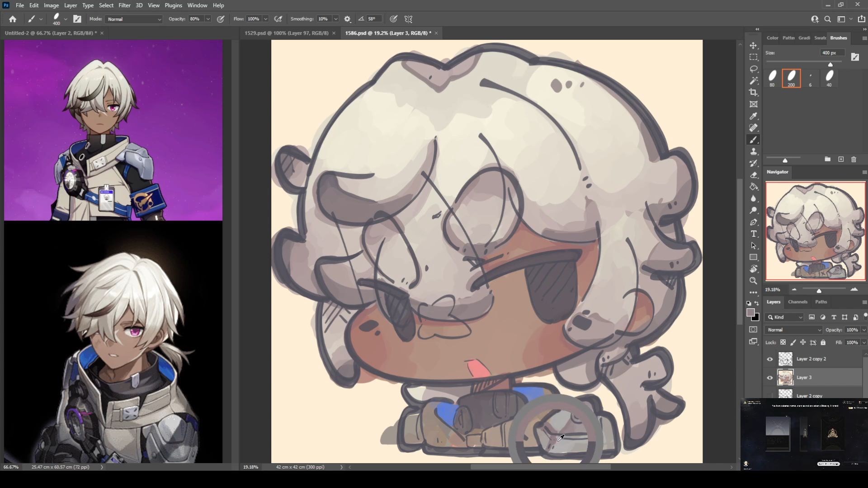Click foreground color swatch
The image size is (868, 488).
(x=750, y=313)
